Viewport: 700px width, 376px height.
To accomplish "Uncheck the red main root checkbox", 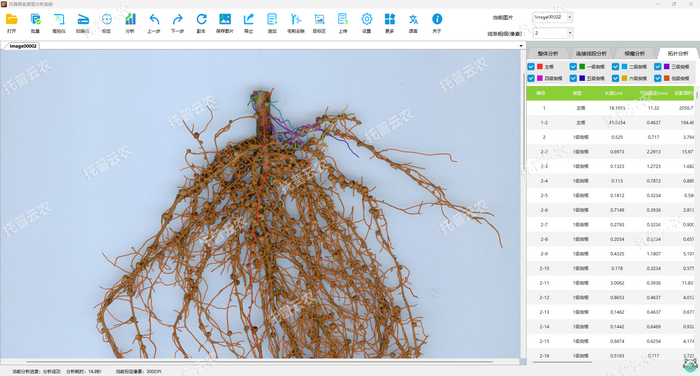I will pos(531,67).
